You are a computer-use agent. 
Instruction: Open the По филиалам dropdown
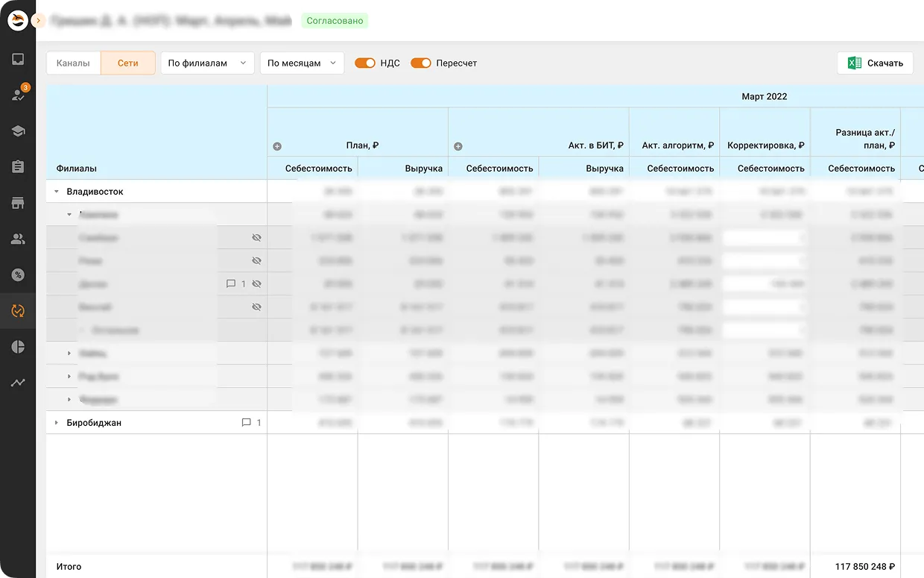(x=207, y=63)
